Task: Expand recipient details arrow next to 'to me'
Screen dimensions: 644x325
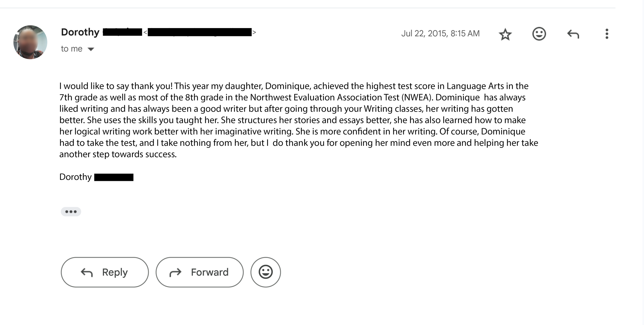Action: tap(91, 49)
